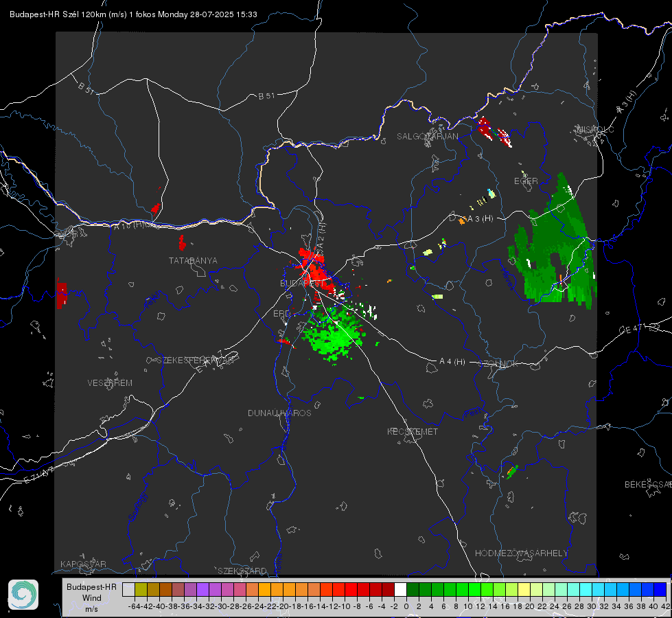The width and height of the screenshot is (672, 618).
Task: Click the legend value 42
Action: (x=664, y=606)
